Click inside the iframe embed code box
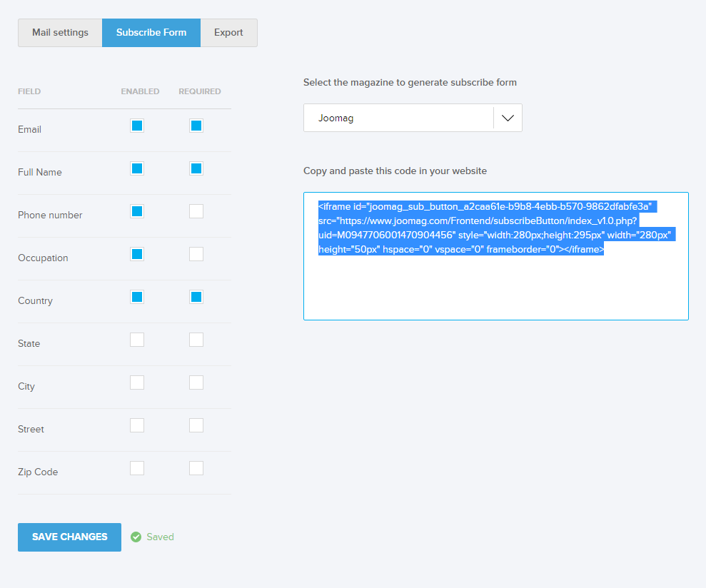The height and width of the screenshot is (588, 706). point(495,285)
